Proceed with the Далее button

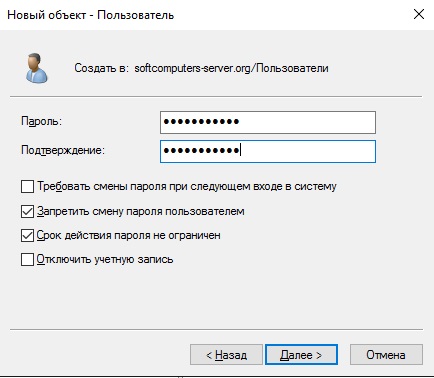[x=301, y=355]
